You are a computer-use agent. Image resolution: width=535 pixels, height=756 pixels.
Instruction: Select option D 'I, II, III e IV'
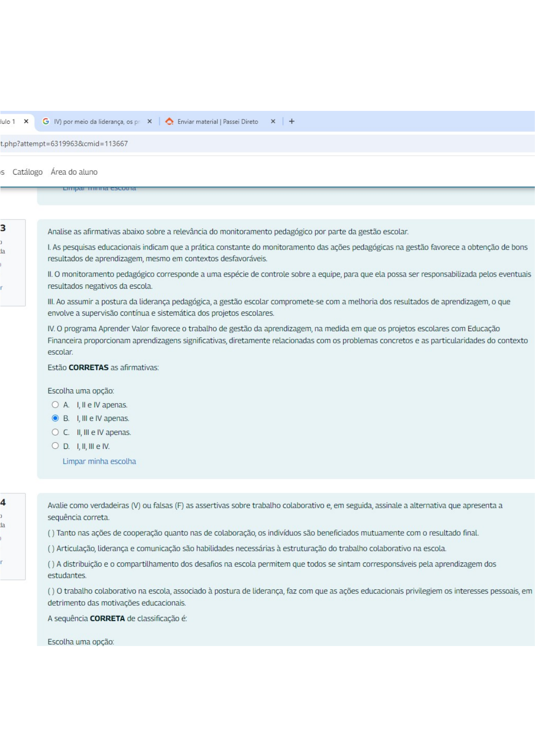pos(55,446)
